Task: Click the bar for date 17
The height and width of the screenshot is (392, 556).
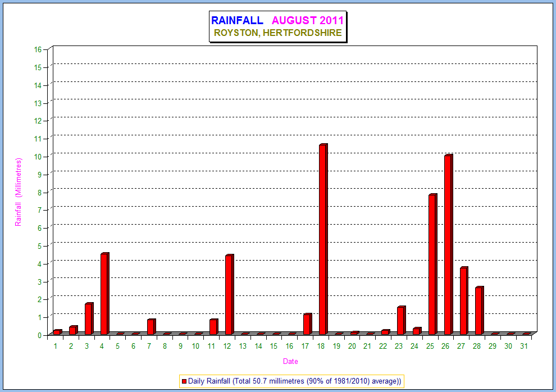Action: pos(307,324)
